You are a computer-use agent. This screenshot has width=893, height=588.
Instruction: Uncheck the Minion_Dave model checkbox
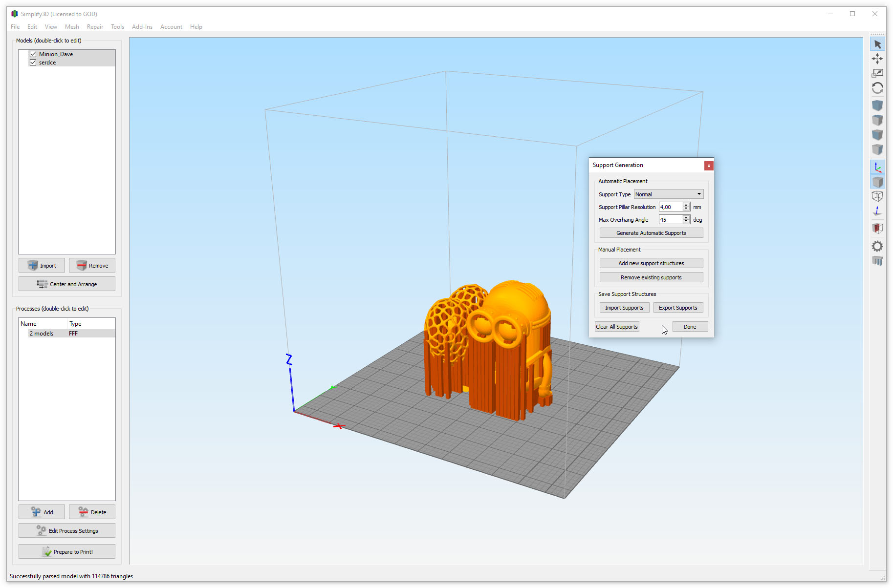coord(33,54)
